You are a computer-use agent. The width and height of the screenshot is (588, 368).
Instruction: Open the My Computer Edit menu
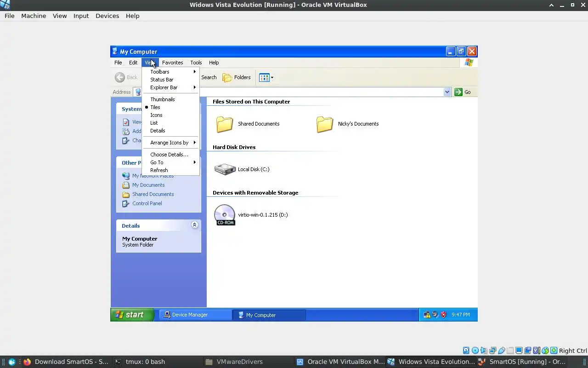(x=133, y=63)
